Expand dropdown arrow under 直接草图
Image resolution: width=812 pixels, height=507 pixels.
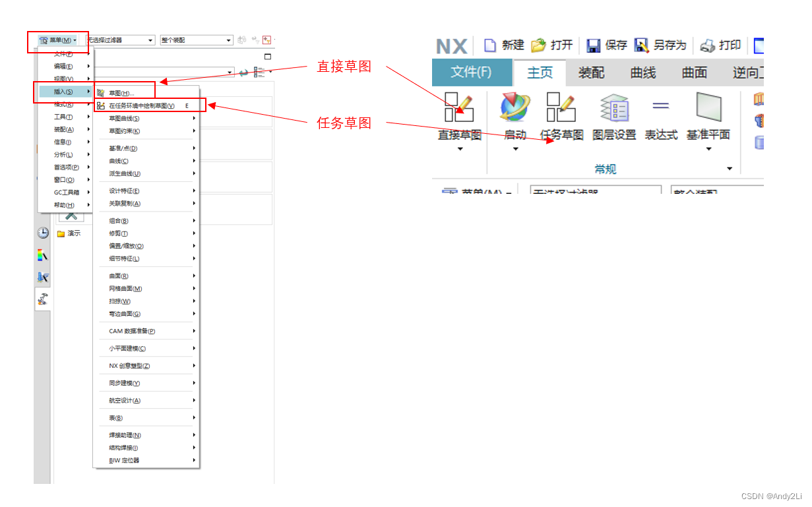[x=460, y=149]
